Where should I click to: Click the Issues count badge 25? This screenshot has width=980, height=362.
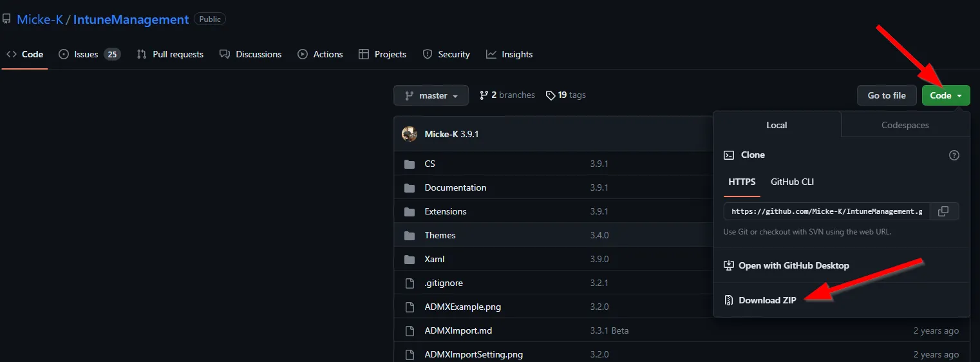(112, 54)
